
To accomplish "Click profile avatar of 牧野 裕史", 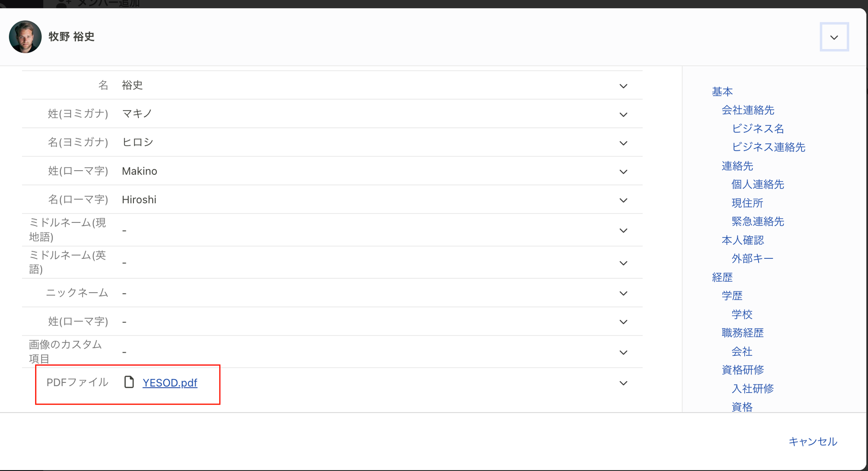I will (25, 37).
